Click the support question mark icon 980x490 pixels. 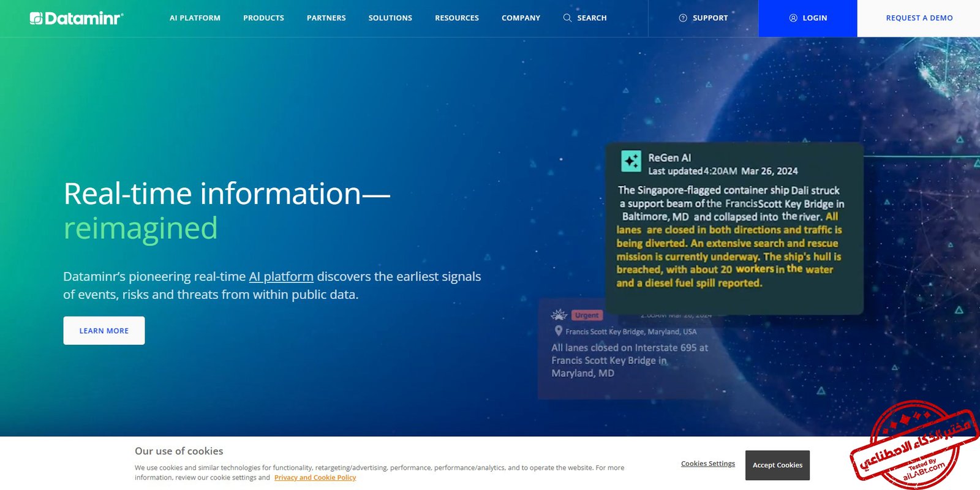(683, 18)
